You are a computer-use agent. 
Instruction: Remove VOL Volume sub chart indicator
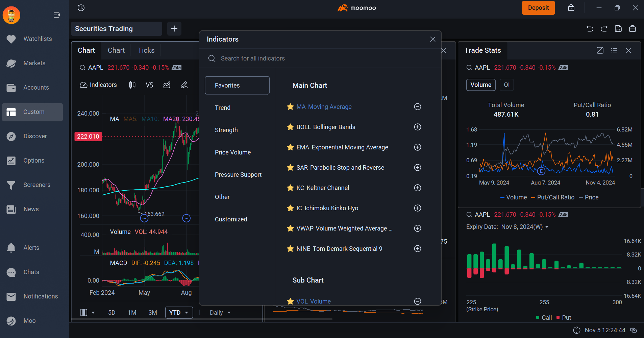coord(418,301)
